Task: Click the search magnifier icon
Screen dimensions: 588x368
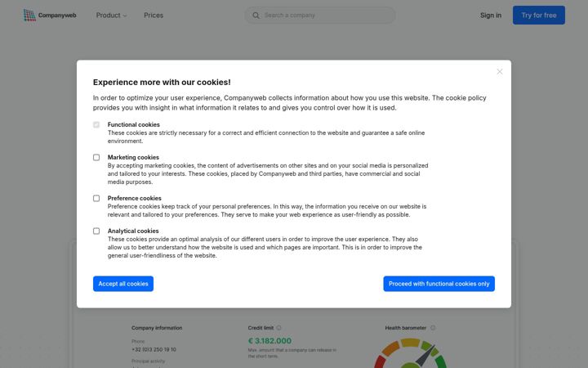Action: click(256, 16)
